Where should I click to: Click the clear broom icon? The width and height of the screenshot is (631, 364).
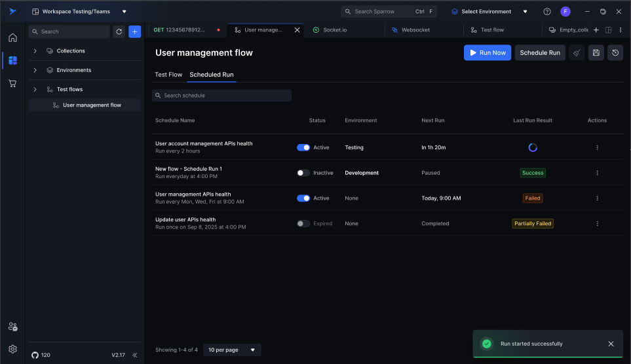[x=576, y=53]
